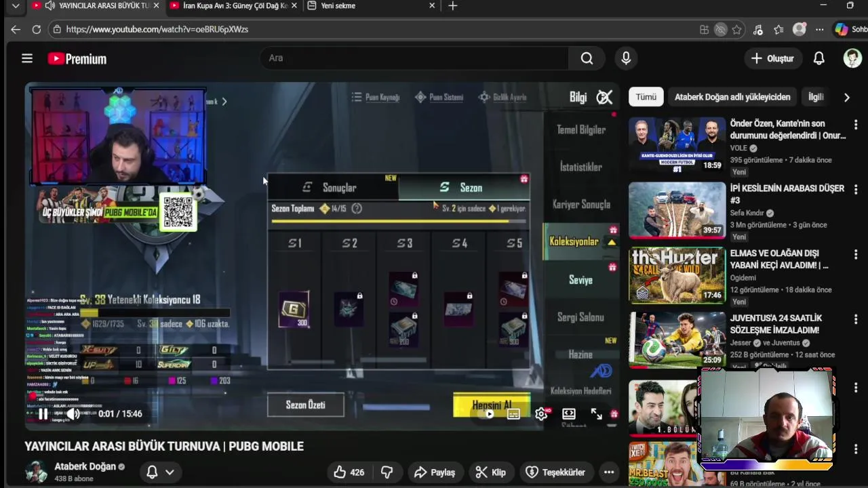Open the Önder Özen Kante video thumbnail
868x488 pixels.
(677, 146)
